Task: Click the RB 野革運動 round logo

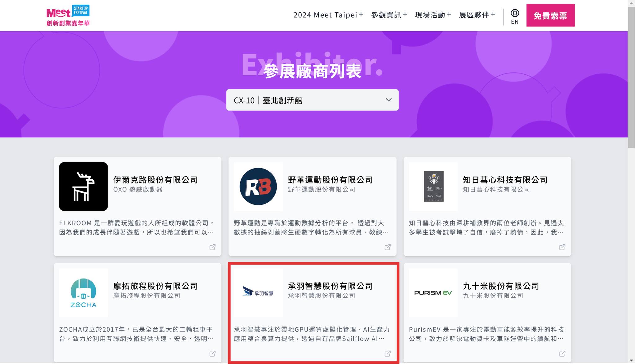Action: coord(258,186)
